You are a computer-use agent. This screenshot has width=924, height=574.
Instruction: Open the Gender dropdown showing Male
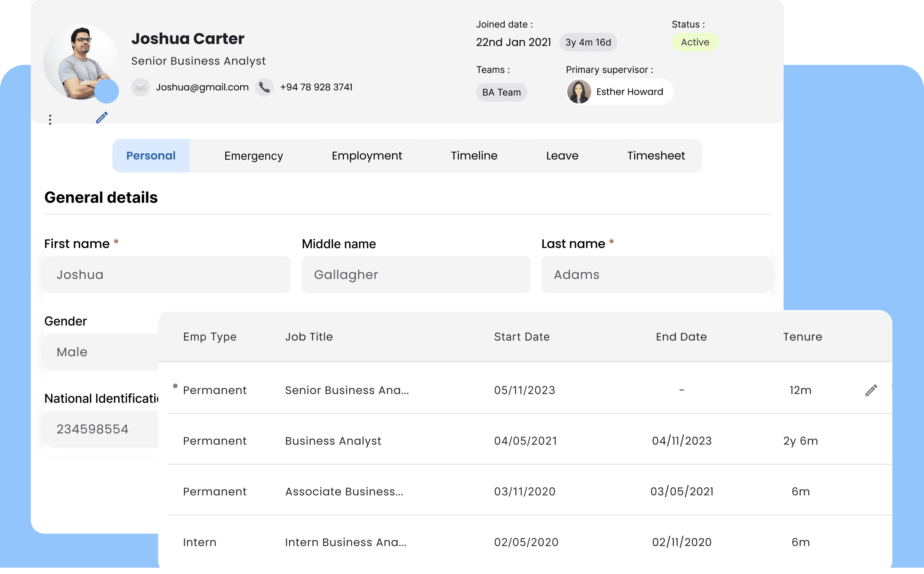(x=101, y=352)
